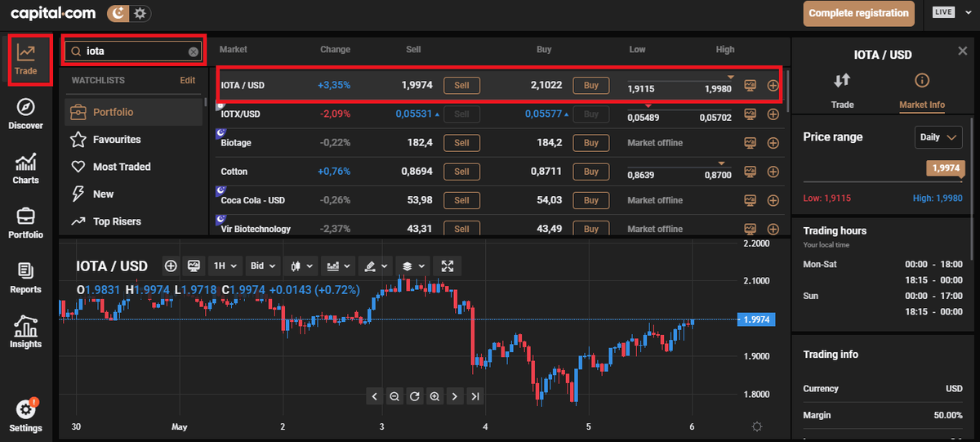This screenshot has width=980, height=442.
Task: Switch to the Market Info tab
Action: click(x=921, y=90)
